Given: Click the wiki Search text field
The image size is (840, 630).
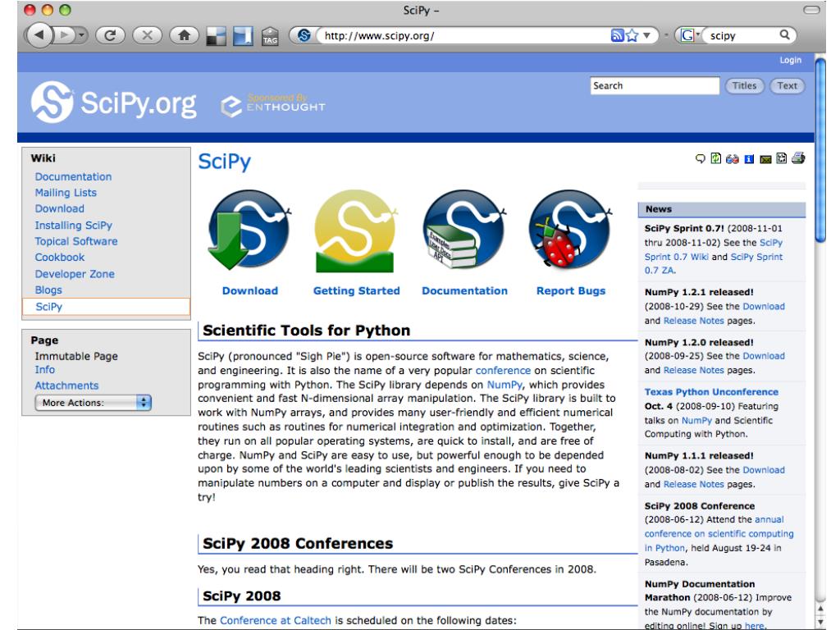Looking at the screenshot, I should pyautogui.click(x=655, y=85).
